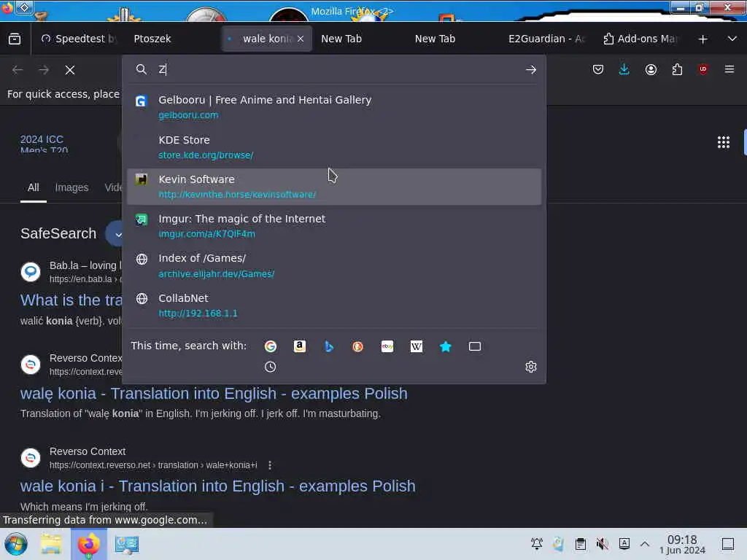Open notifications bell in tray
Image resolution: width=747 pixels, height=560 pixels.
tap(536, 544)
